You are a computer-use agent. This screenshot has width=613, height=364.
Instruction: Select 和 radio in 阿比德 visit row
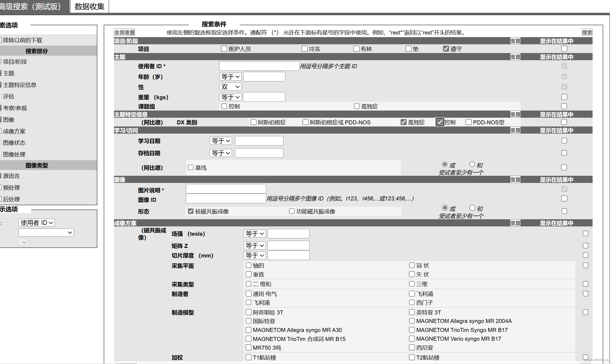pos(472,164)
